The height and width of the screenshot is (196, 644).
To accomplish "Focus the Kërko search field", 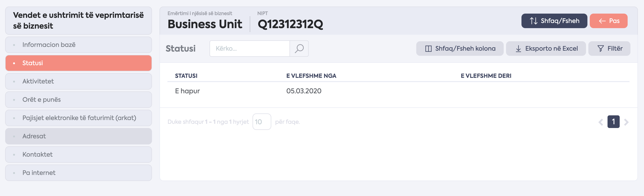I will [250, 48].
